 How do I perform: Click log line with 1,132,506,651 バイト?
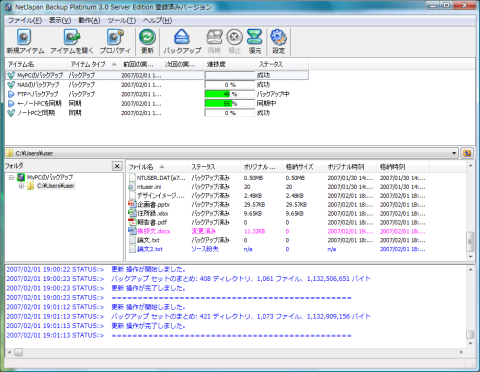[188, 279]
